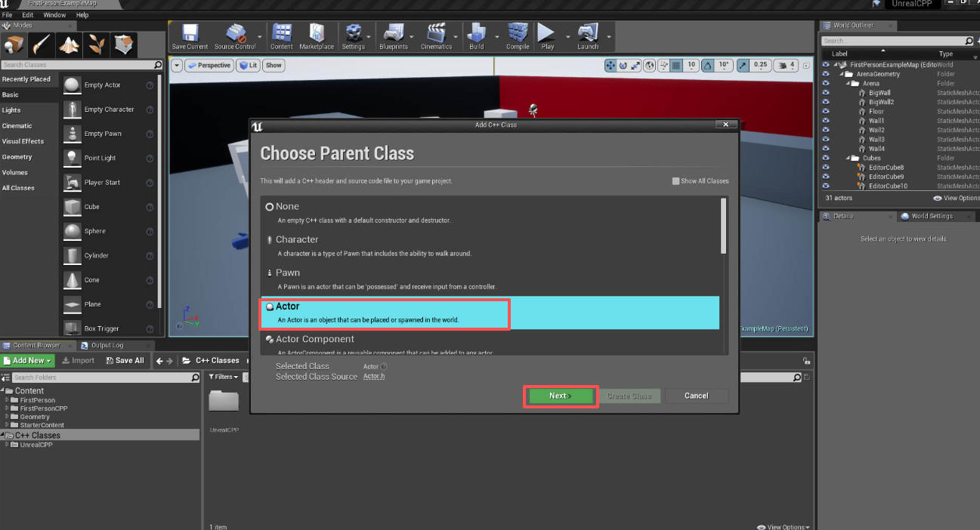Screen dimensions: 980x530
Task: Click the Save Current toolbar icon
Action: pos(189,35)
